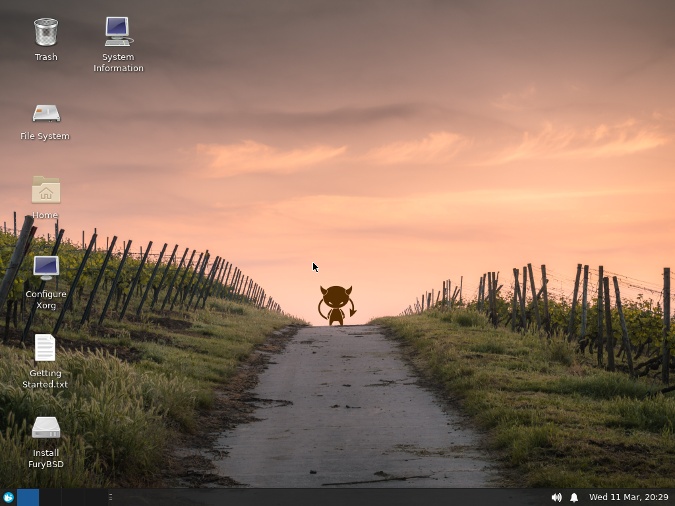
Task: Start the Install FuryBSD disk icon
Action: point(46,427)
